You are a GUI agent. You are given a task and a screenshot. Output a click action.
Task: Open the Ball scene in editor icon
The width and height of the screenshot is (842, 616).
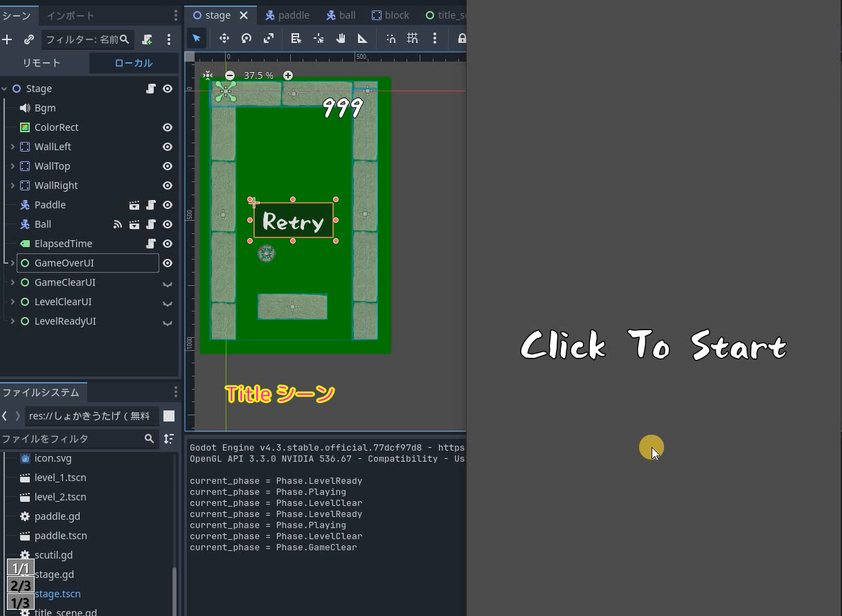coord(134,224)
